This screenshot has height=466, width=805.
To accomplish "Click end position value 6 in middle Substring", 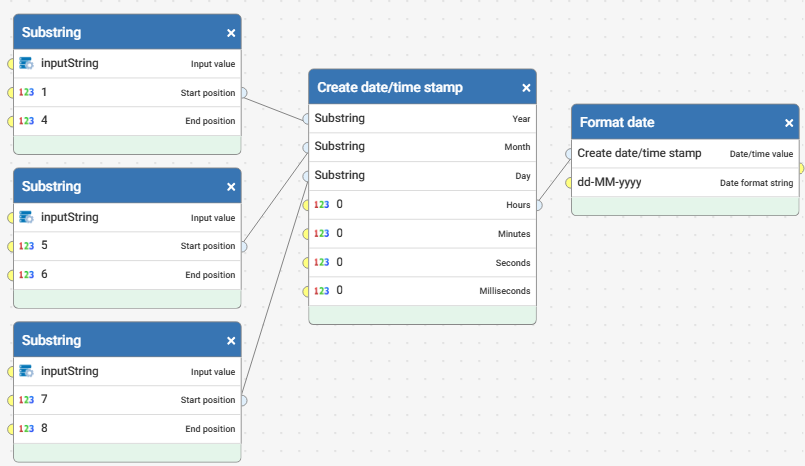I will (44, 274).
